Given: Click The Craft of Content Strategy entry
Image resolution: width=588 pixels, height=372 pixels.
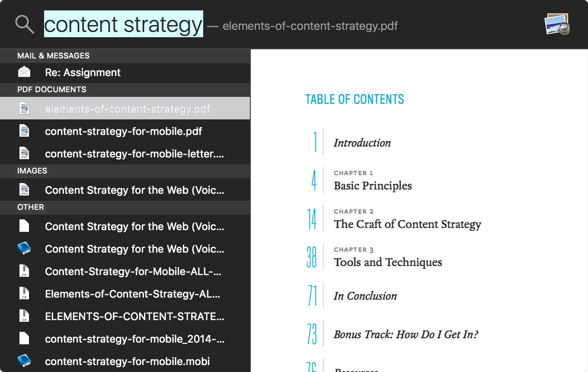Looking at the screenshot, I should click(x=407, y=224).
